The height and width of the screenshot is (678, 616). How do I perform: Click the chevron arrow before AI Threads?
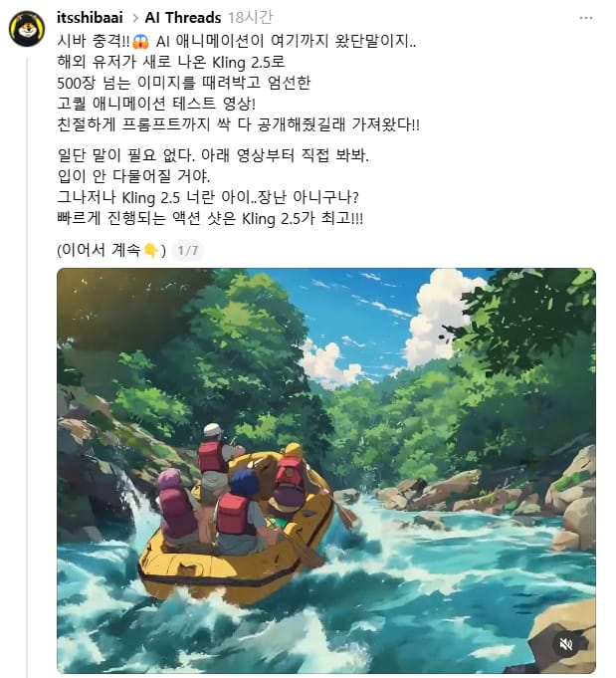click(135, 18)
